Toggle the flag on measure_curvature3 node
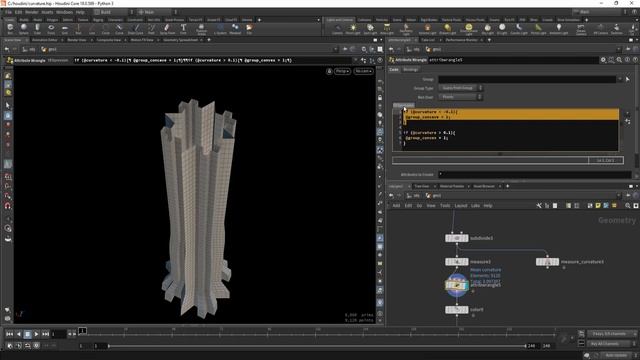 (556, 262)
